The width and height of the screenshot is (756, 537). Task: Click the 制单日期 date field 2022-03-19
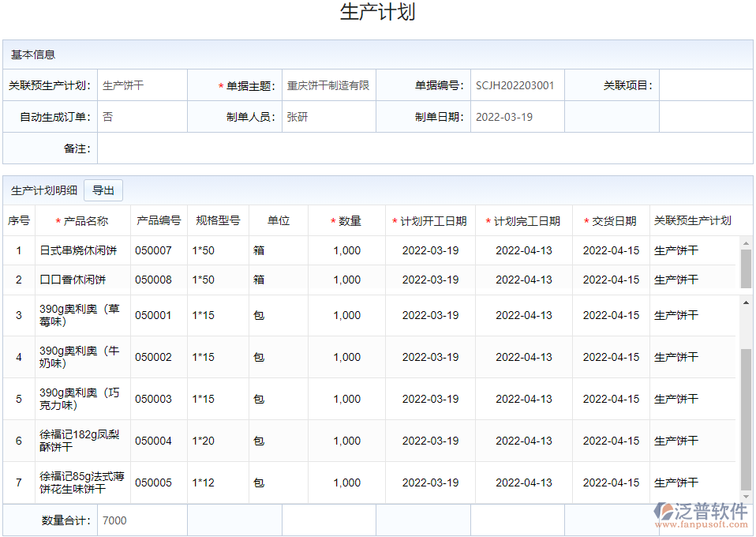point(517,115)
